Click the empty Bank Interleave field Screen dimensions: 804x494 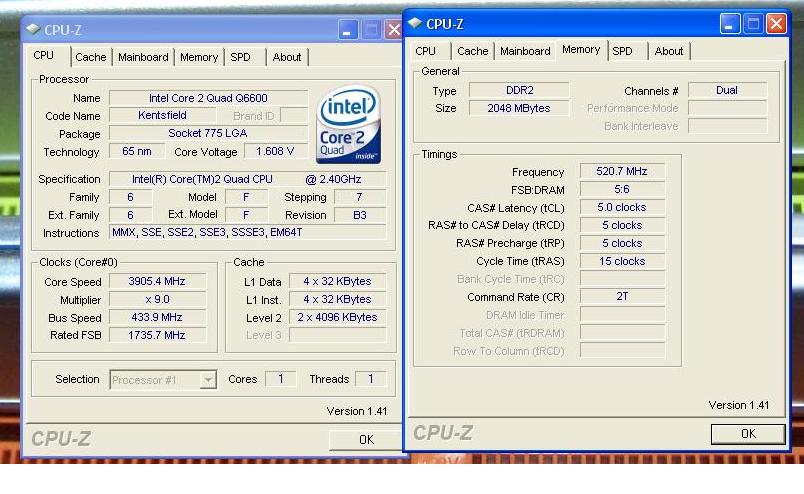727,126
